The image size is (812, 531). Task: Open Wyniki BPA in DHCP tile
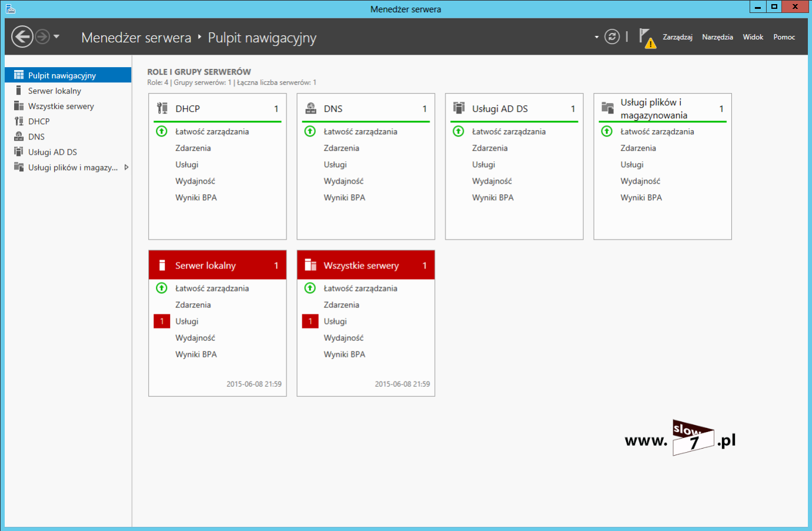(196, 198)
